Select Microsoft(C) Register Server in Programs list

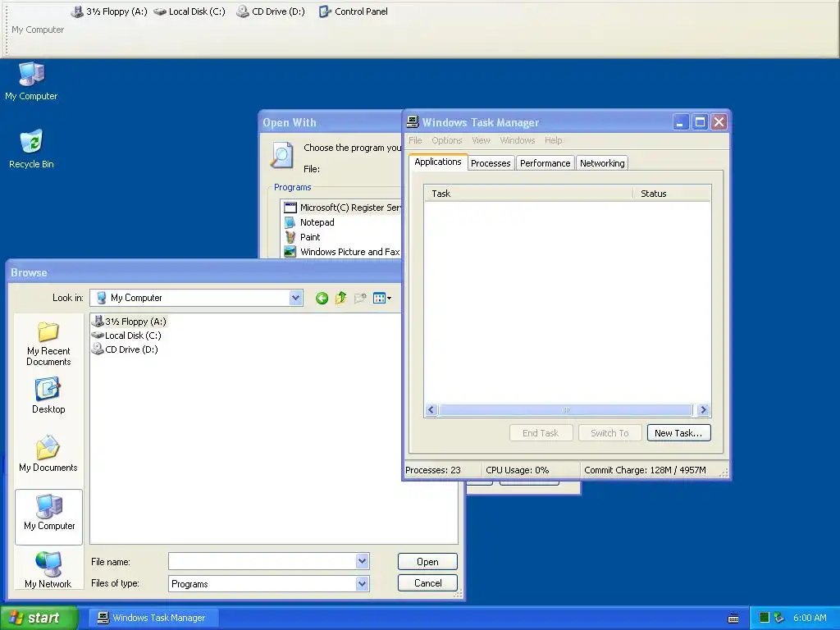click(x=342, y=208)
